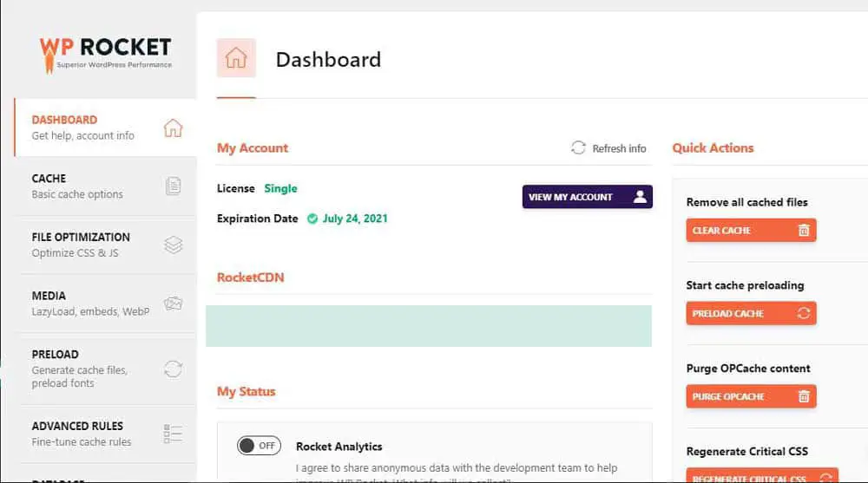Click trash icon on Purge OPCache button
868x483 pixels.
click(x=804, y=396)
